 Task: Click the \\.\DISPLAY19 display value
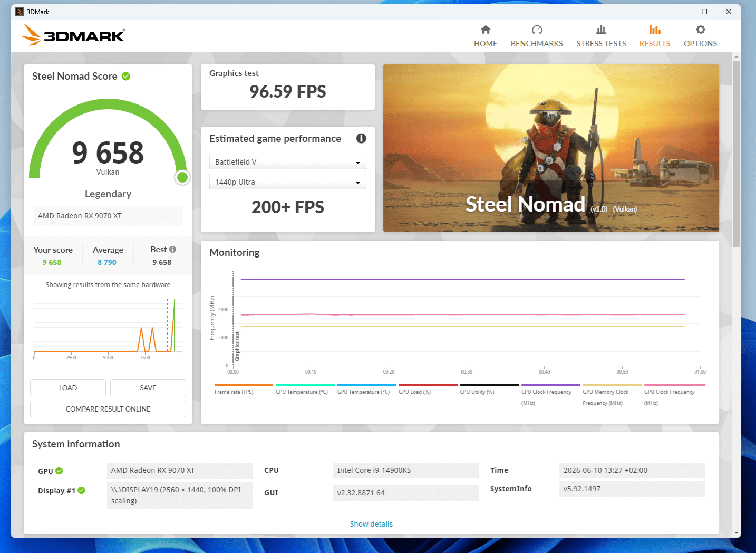180,495
